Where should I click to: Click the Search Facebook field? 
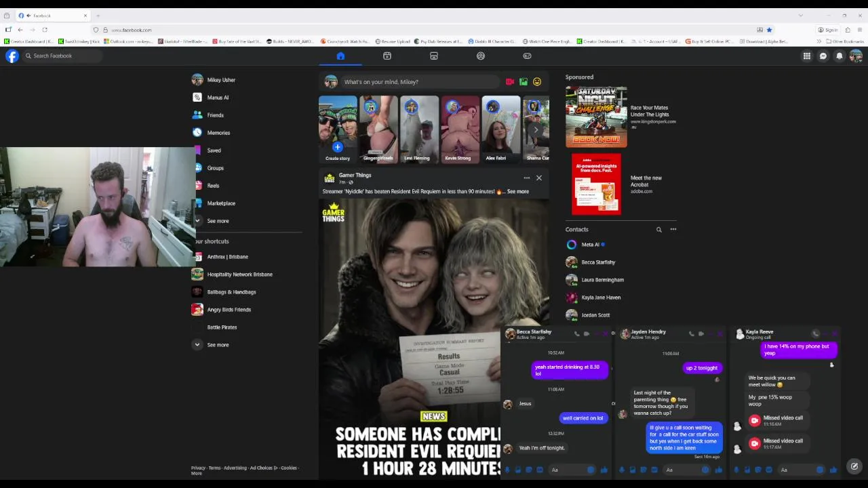click(62, 56)
